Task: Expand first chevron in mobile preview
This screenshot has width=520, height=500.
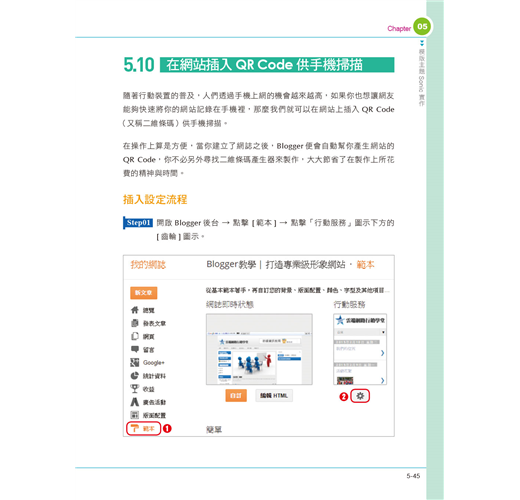Action: tap(382, 353)
